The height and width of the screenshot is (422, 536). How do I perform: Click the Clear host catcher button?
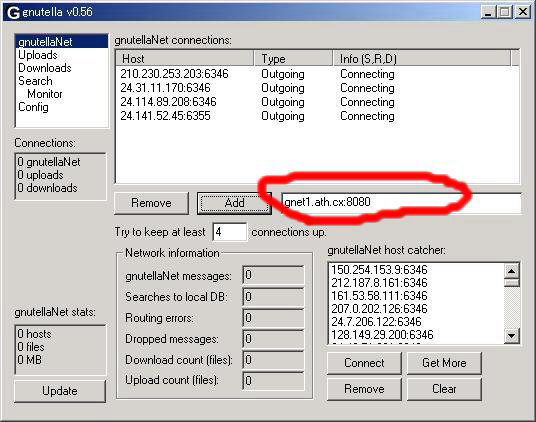click(x=444, y=389)
